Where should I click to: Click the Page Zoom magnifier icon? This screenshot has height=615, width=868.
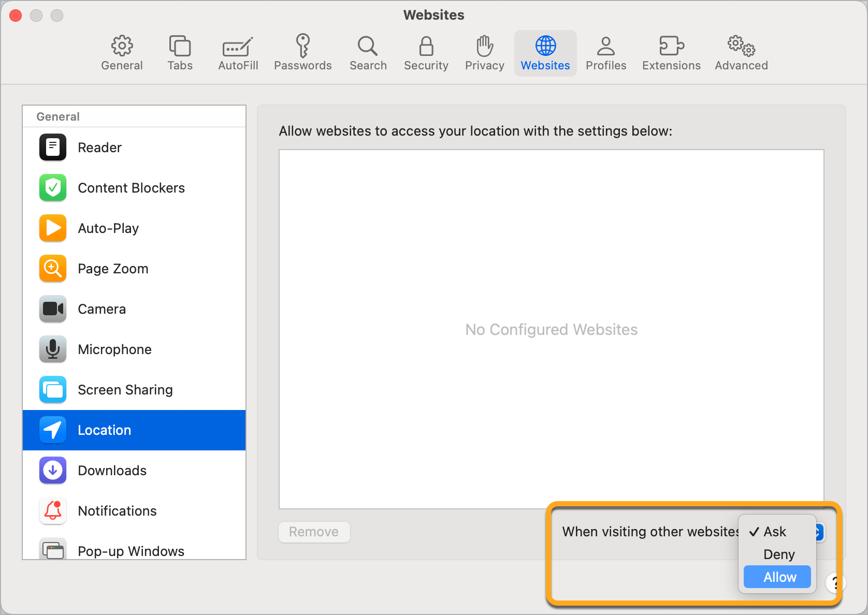53,269
